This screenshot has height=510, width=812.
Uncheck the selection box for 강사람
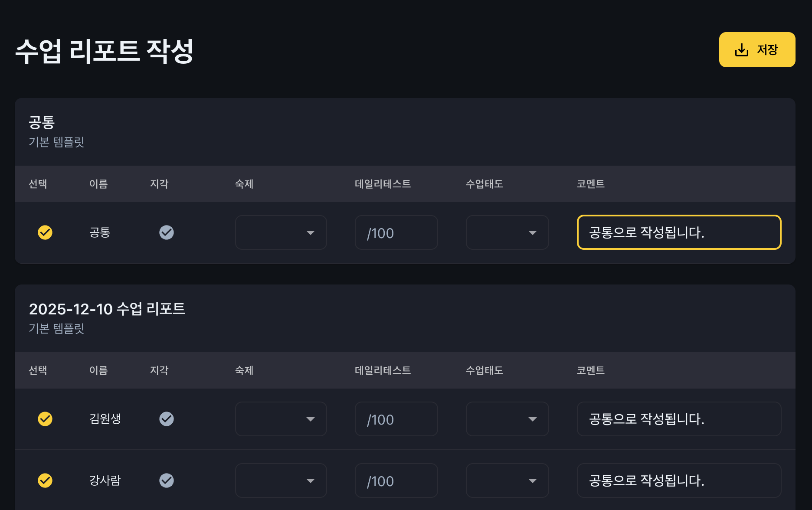(45, 481)
